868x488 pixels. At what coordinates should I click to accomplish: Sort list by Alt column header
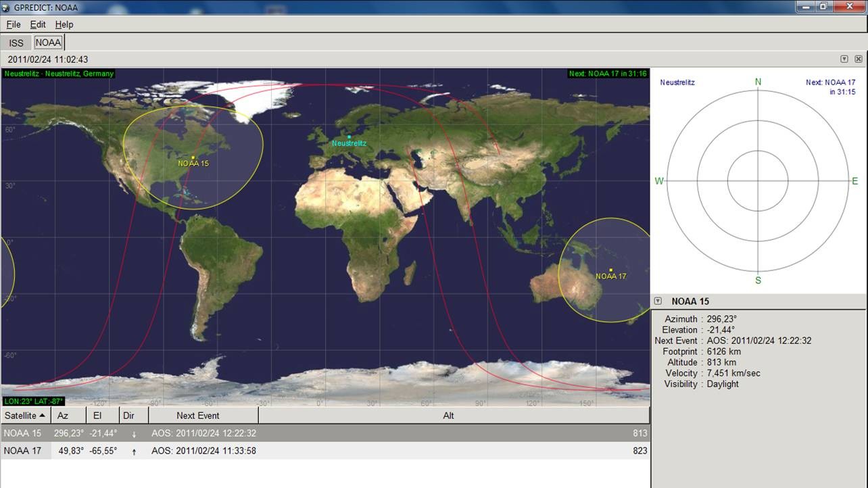coord(453,416)
